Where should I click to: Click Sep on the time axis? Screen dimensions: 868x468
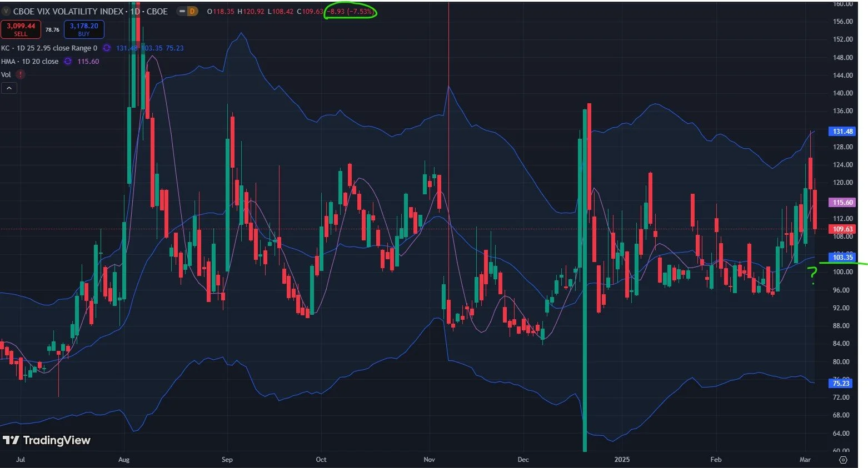pyautogui.click(x=227, y=459)
